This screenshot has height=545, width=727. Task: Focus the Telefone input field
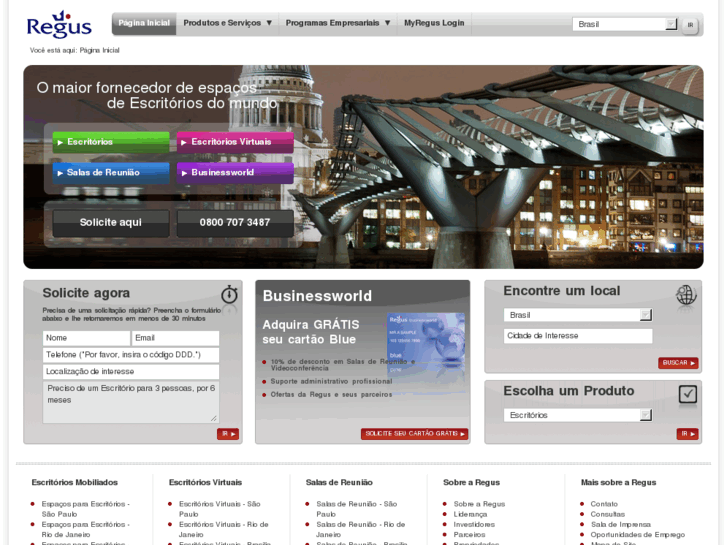pos(131,355)
